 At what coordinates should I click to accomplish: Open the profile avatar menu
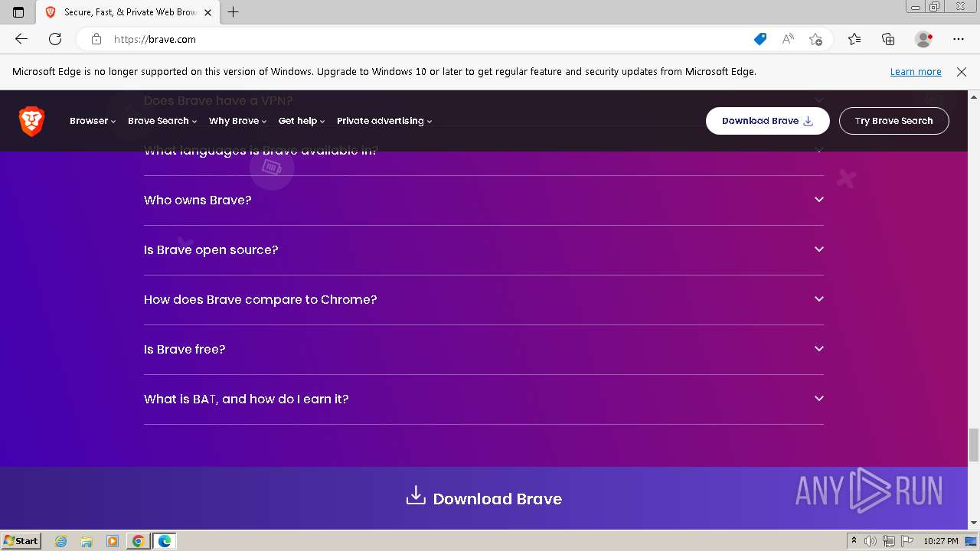(923, 39)
